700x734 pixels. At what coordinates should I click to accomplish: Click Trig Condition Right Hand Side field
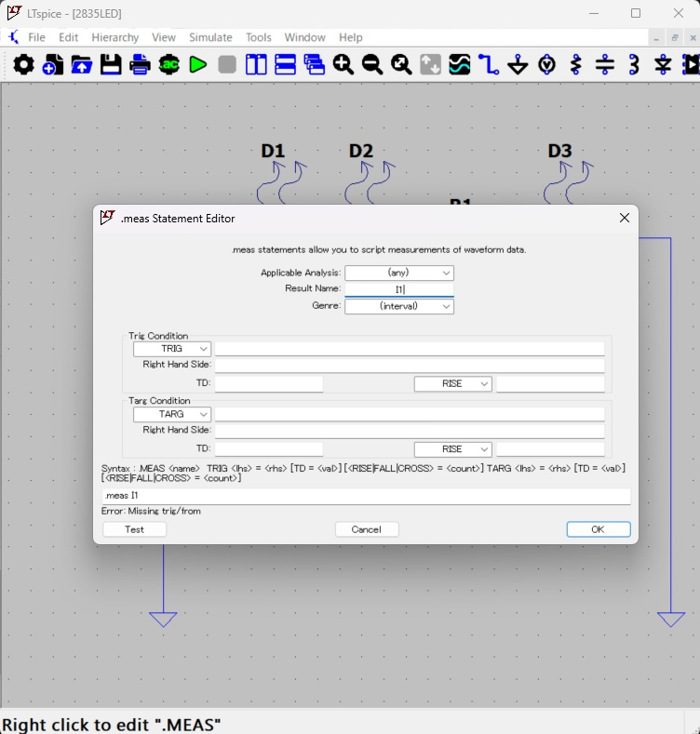[x=410, y=365]
